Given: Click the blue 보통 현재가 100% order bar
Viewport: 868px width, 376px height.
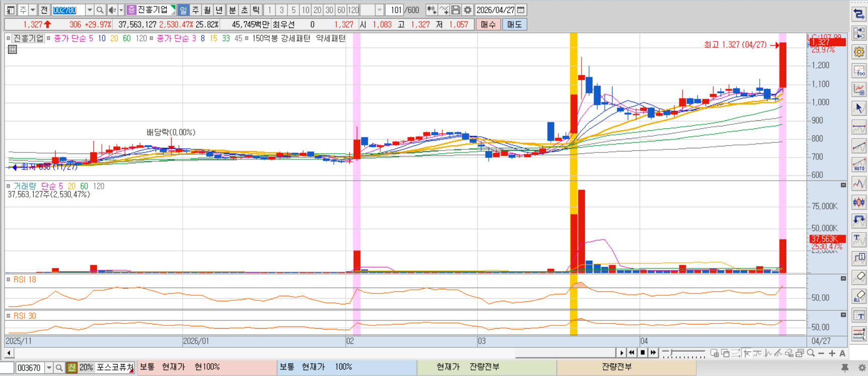Looking at the screenshot, I should click(x=347, y=367).
